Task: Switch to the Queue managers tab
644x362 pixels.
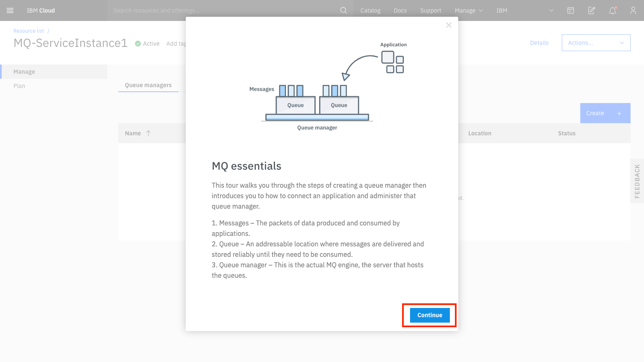Action: tap(148, 85)
